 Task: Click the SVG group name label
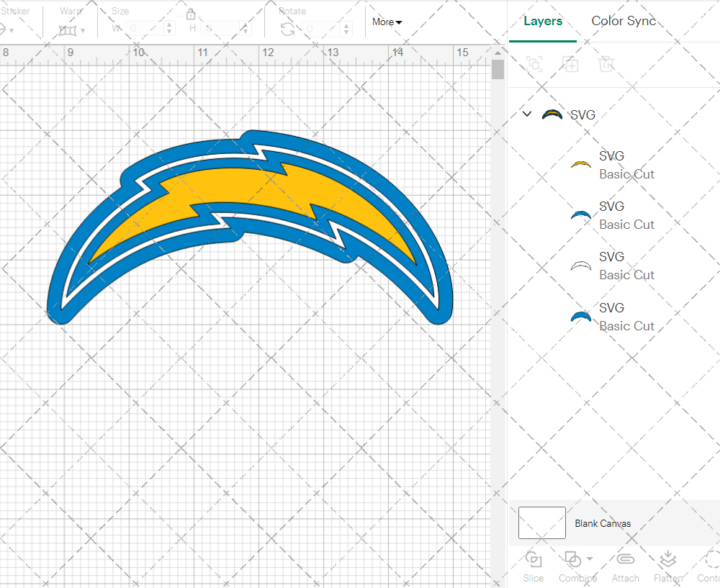pos(582,114)
